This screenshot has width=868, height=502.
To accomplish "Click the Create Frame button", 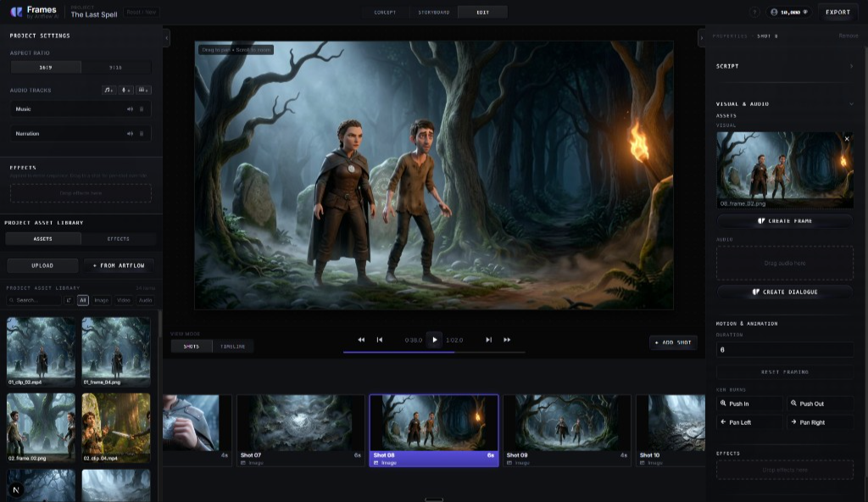I will point(784,221).
